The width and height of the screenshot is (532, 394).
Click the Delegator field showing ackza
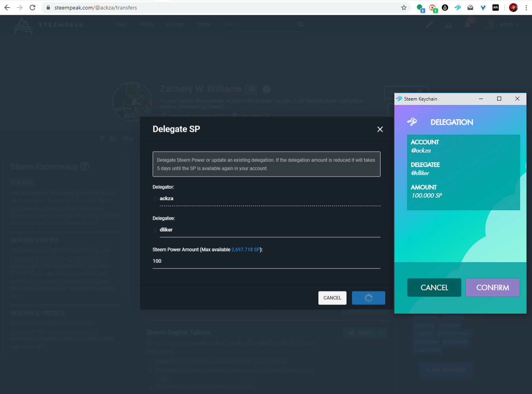(270, 199)
